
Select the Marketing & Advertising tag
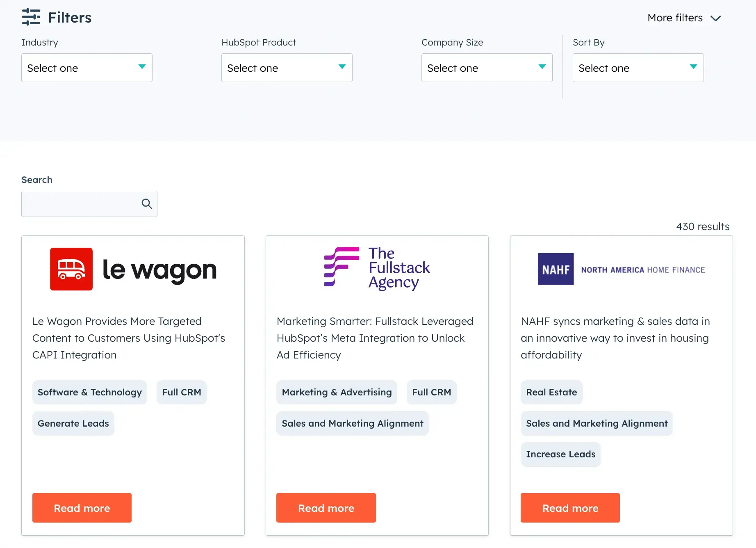337,392
